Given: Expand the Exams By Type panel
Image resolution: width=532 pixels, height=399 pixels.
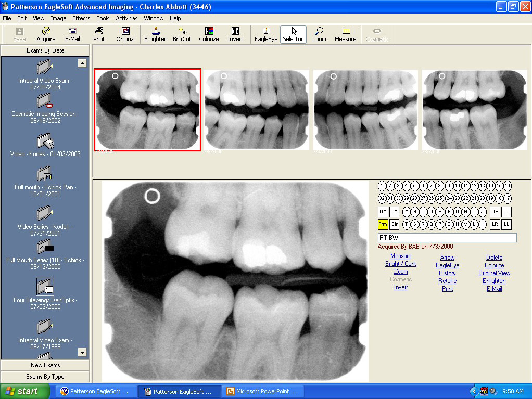Looking at the screenshot, I should [45, 377].
